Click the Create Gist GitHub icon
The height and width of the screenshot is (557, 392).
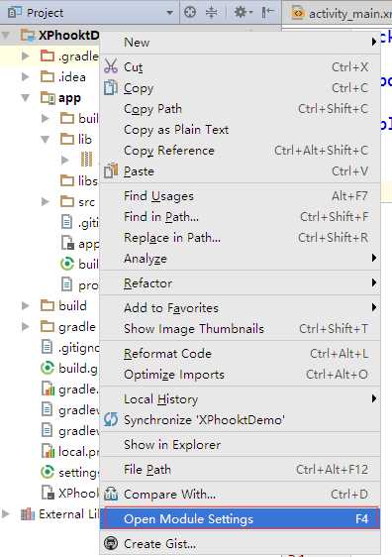click(x=111, y=543)
